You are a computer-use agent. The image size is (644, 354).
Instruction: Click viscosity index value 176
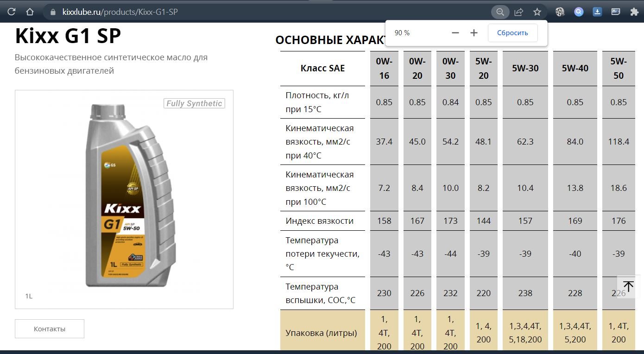pyautogui.click(x=619, y=221)
